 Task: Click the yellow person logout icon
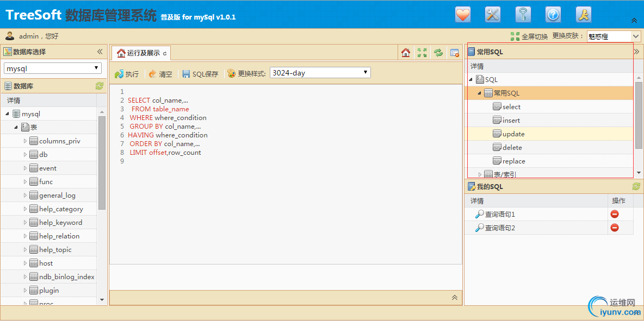[583, 15]
